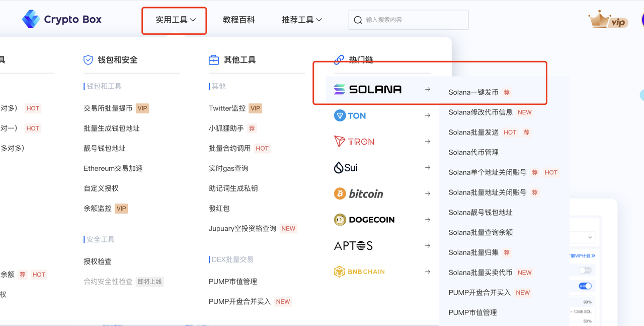Open the dropdown box in the background panel
This screenshot has width=644, height=326.
click(x=583, y=237)
